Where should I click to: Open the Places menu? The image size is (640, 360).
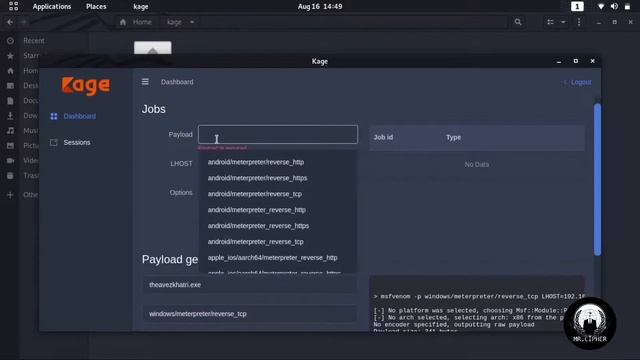coord(96,7)
